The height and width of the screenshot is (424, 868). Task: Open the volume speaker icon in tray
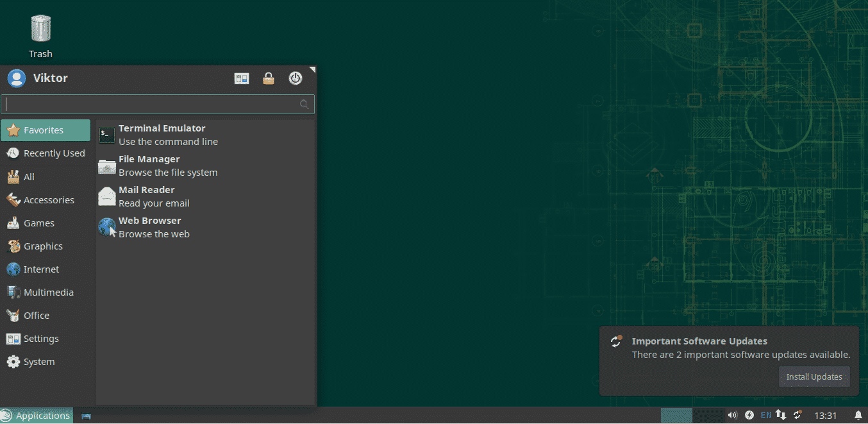(x=733, y=415)
